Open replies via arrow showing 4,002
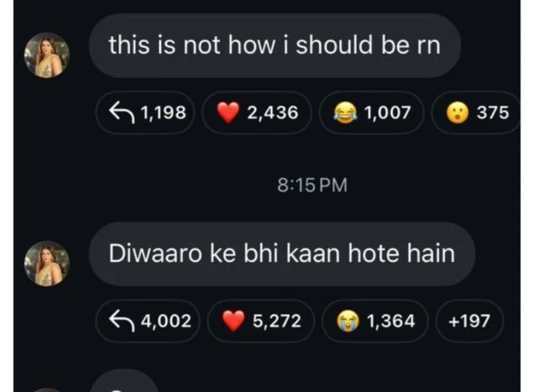 148,321
